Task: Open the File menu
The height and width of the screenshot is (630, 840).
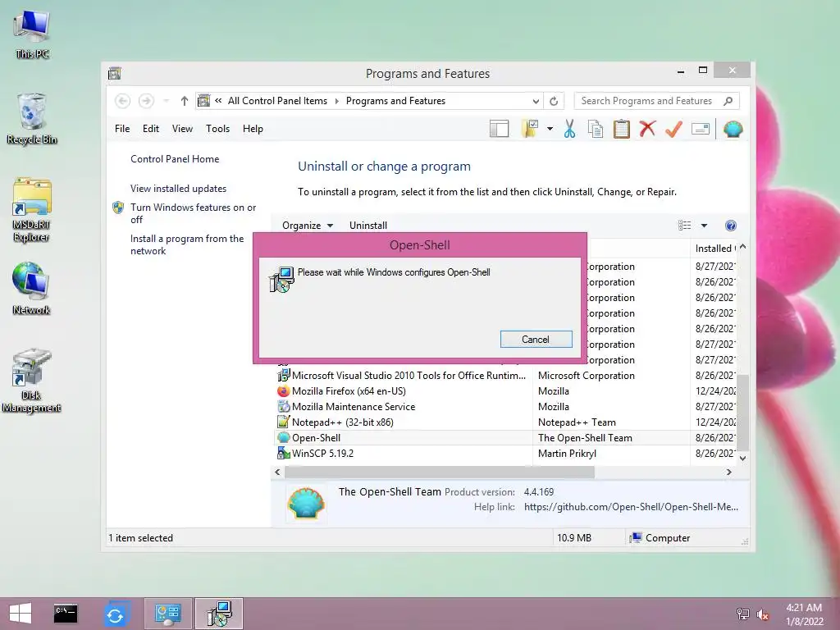Action: click(x=122, y=129)
